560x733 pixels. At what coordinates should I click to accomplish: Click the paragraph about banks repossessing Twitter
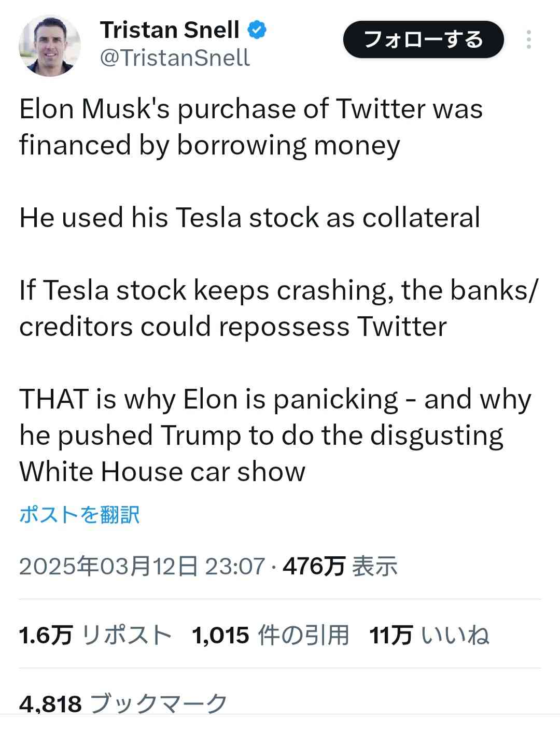pos(279,308)
